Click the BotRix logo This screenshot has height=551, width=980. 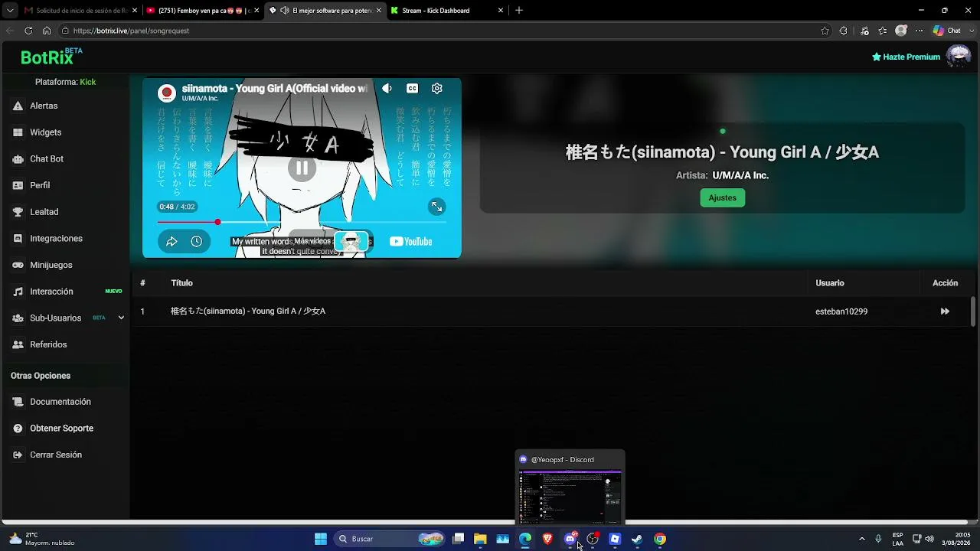[51, 57]
